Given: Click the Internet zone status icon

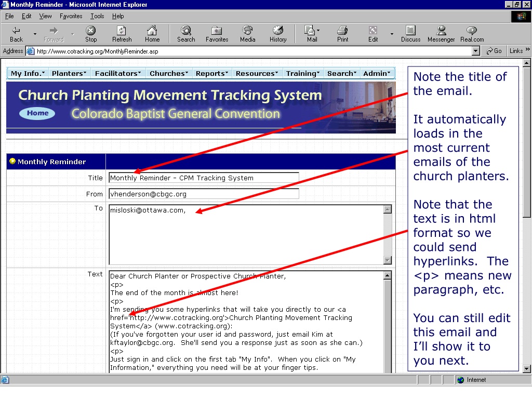Looking at the screenshot, I should [460, 380].
